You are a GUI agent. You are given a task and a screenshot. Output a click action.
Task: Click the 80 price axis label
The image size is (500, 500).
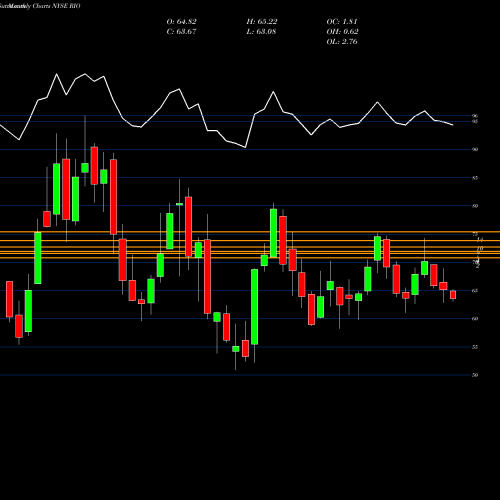coord(475,206)
